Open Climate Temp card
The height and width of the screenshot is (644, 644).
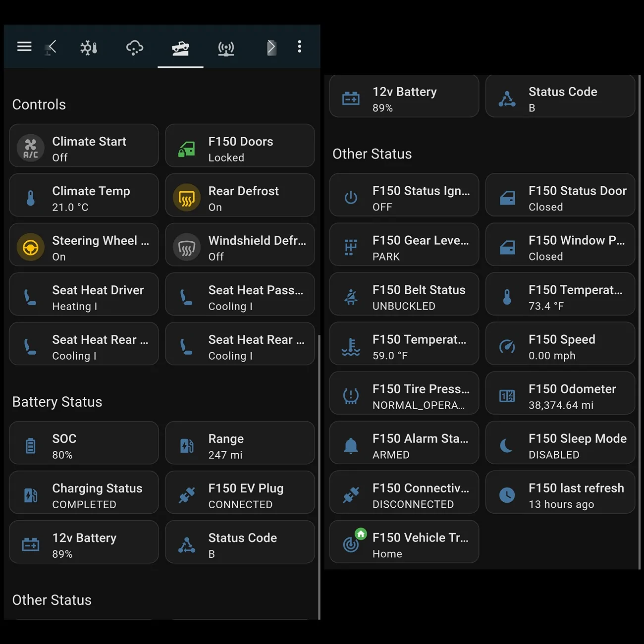(84, 195)
